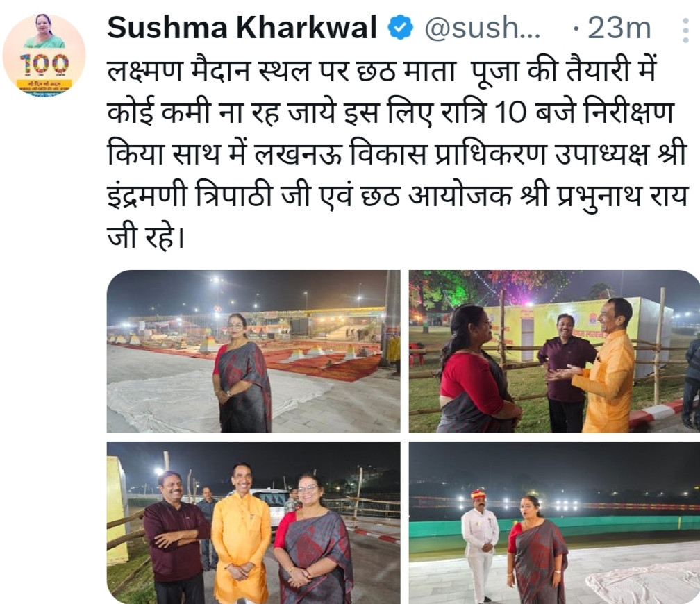Click the last tweet line "जी रहे।"

click(x=146, y=237)
